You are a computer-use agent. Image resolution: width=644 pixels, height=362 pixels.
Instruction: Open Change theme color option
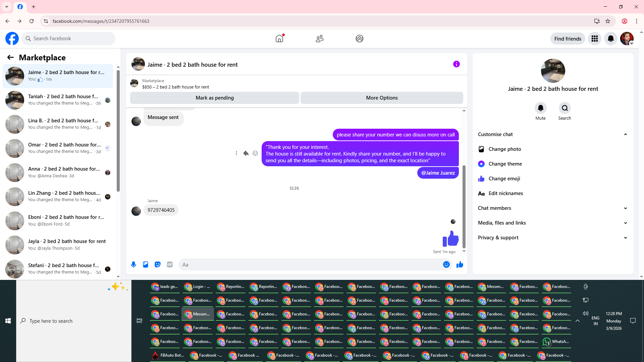[x=505, y=164]
